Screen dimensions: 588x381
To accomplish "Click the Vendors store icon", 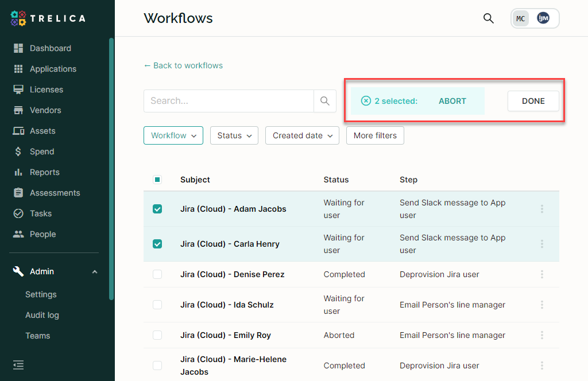I will tap(18, 110).
